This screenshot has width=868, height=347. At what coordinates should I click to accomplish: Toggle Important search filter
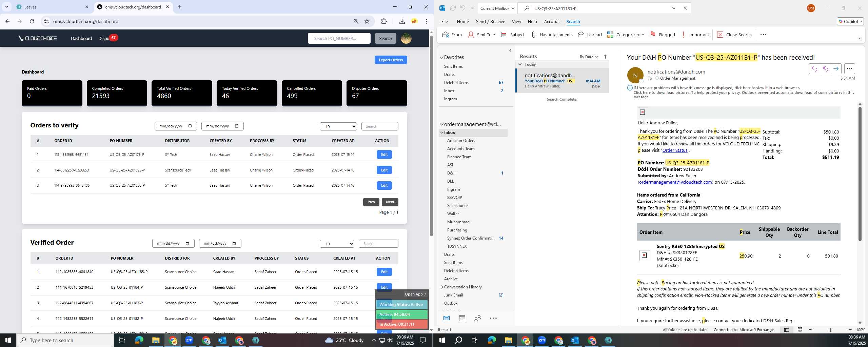click(x=695, y=35)
